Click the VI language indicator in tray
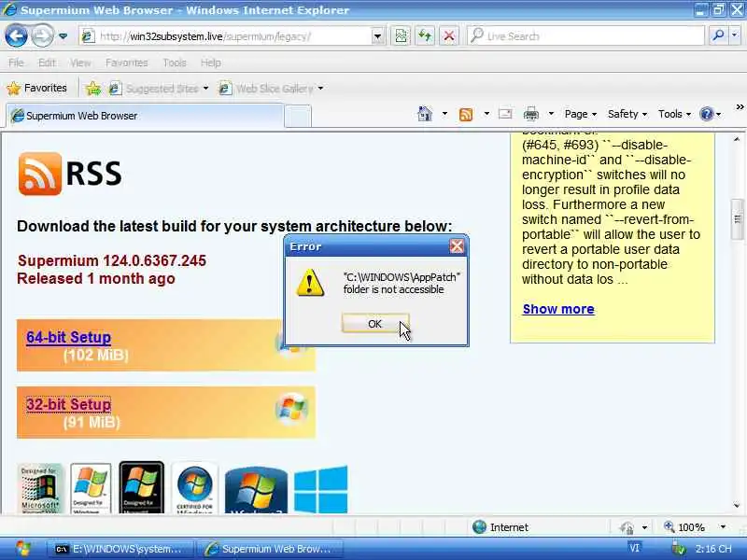This screenshot has height=560, width=747. pyautogui.click(x=634, y=548)
